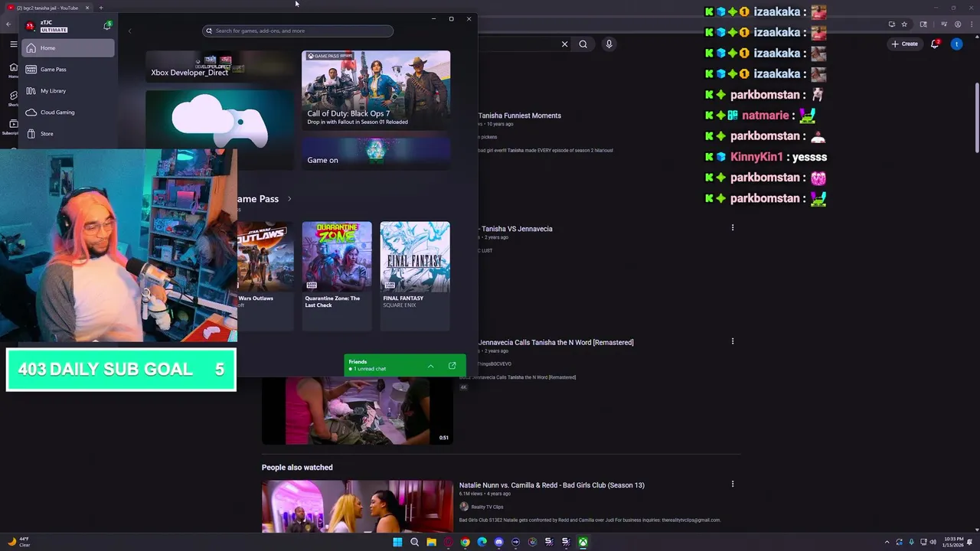
Task: Open taskbar clock showing 10:33 PM
Action: coord(954,542)
